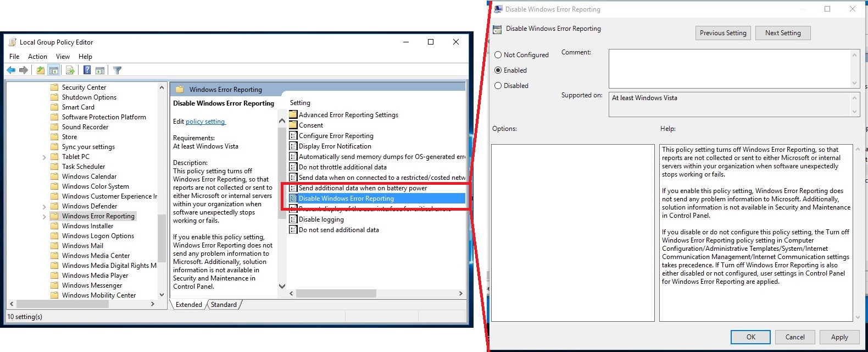868x352 pixels.
Task: Click the Security Center folder icon
Action: 54,87
